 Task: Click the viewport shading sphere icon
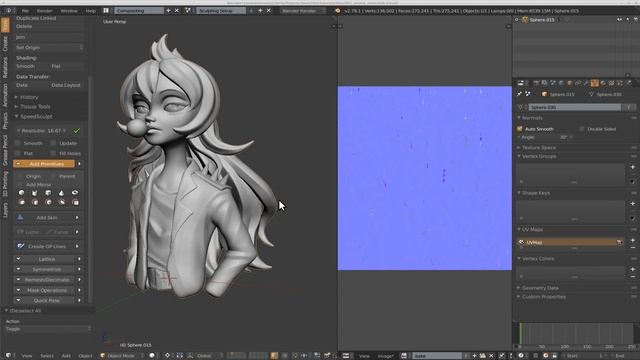click(152, 356)
